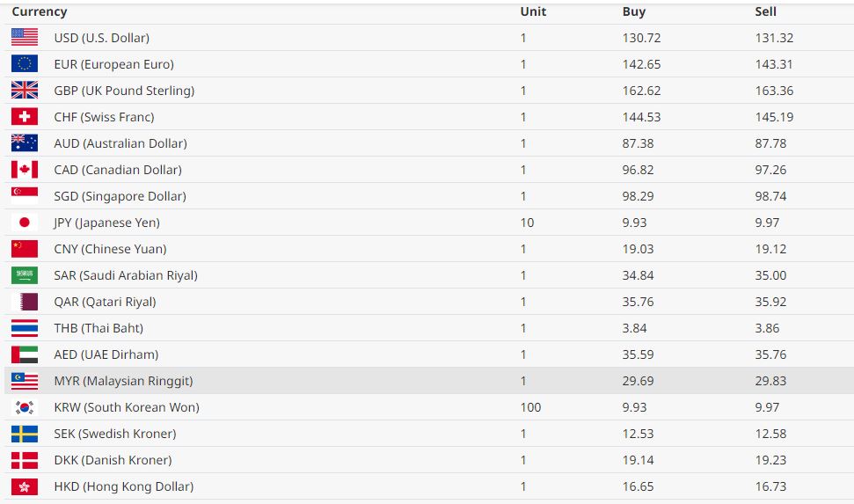
Task: Select the SGD (Singapore Dollar) label
Action: [x=120, y=196]
